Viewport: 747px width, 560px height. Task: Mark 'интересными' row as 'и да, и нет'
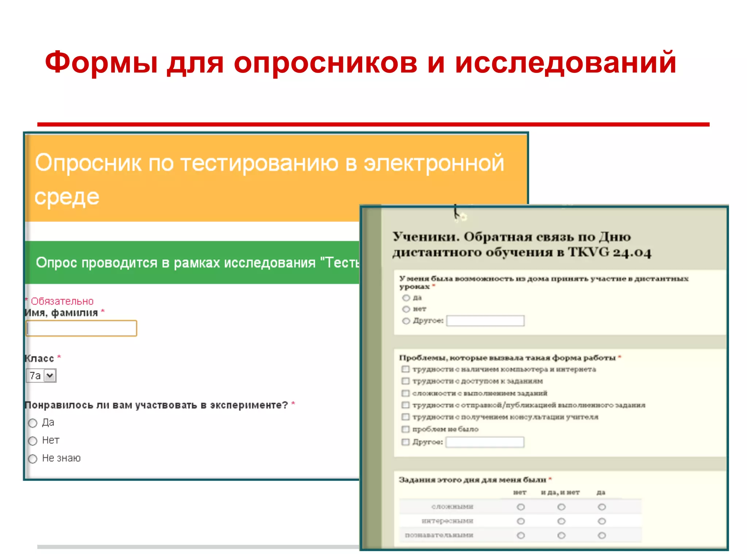(561, 521)
